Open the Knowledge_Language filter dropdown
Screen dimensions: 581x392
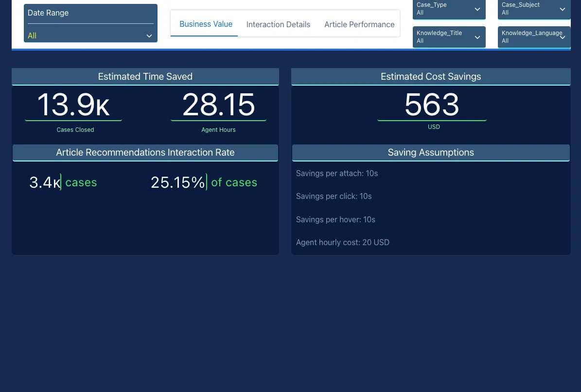[534, 36]
